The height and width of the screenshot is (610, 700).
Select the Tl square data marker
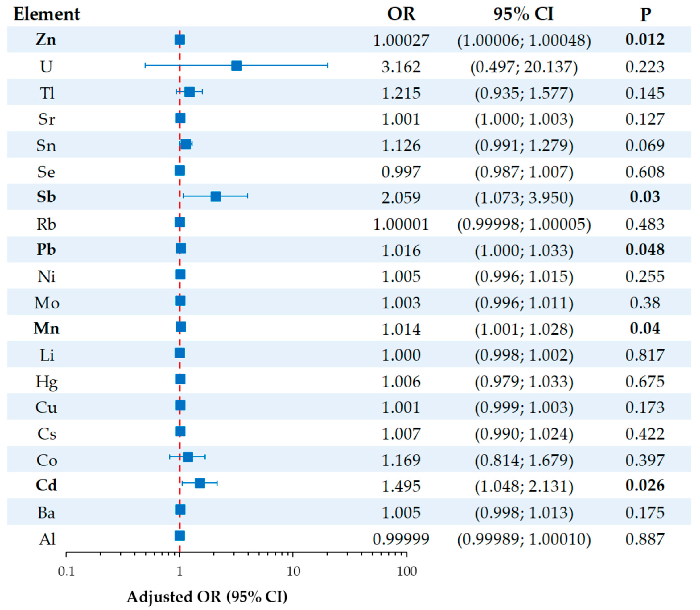(x=190, y=92)
